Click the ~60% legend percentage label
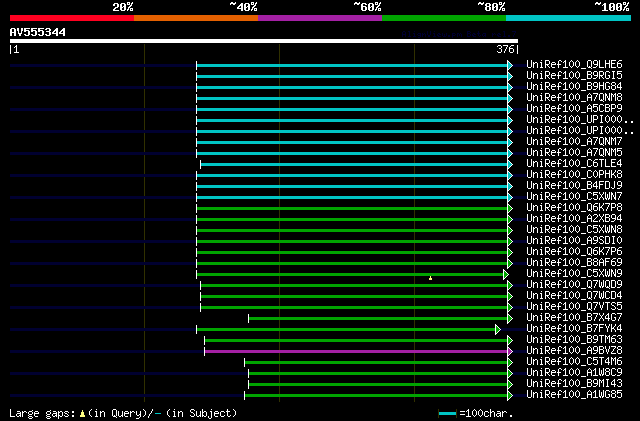Viewport: 640px width, 421px height. [x=367, y=7]
